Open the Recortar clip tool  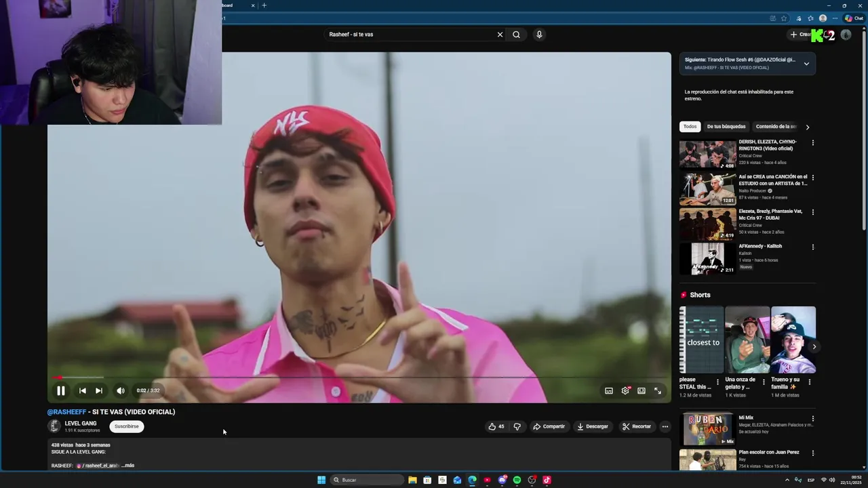(x=636, y=426)
